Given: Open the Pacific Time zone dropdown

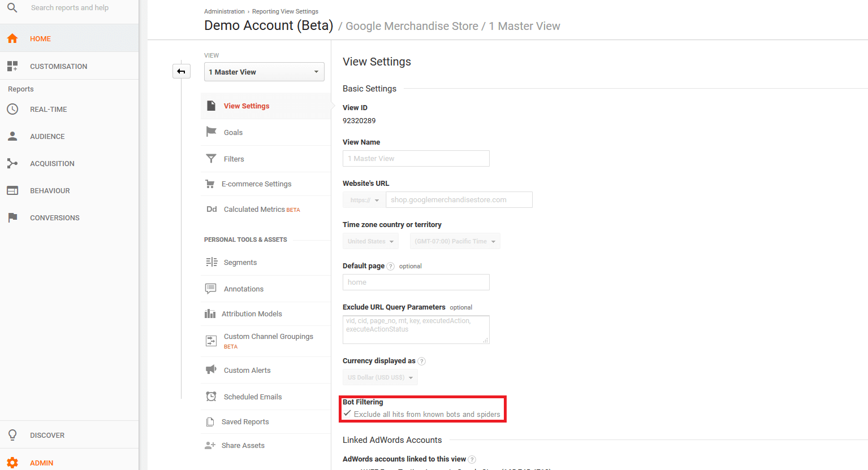Looking at the screenshot, I should click(455, 241).
